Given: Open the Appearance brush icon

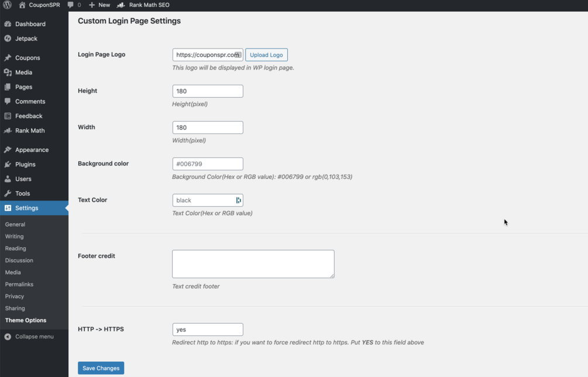Looking at the screenshot, I should 8,150.
